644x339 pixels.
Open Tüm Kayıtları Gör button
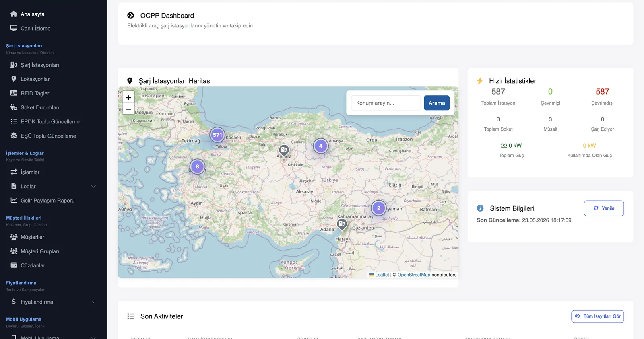point(598,316)
